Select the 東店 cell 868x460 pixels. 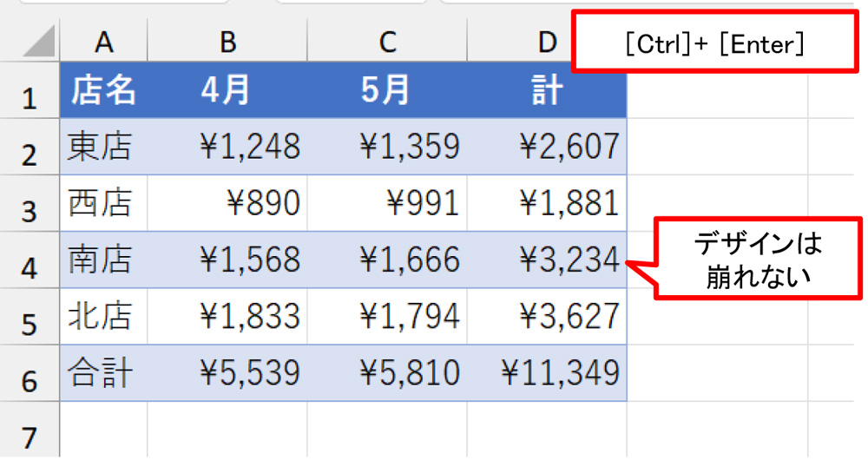[103, 147]
